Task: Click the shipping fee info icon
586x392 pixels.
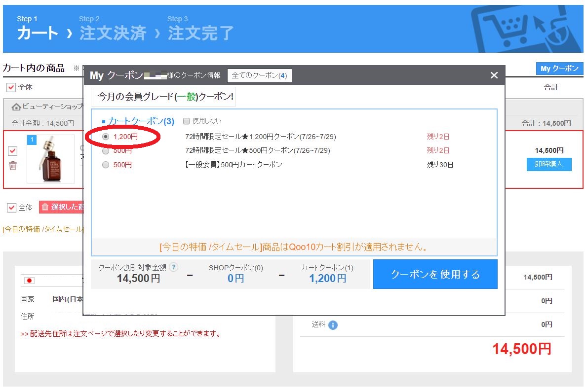Action: pos(333,325)
